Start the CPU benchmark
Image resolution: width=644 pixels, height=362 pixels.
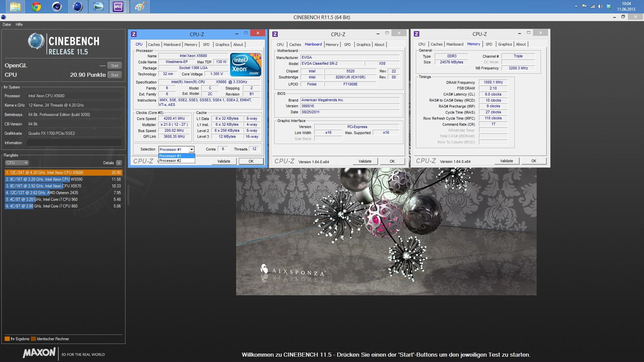[114, 75]
